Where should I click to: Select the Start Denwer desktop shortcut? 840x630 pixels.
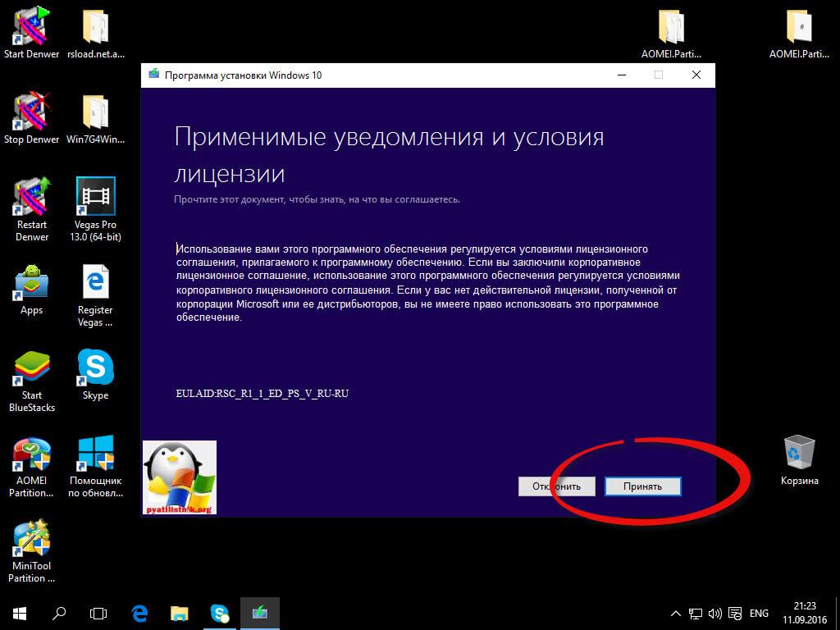tap(32, 33)
